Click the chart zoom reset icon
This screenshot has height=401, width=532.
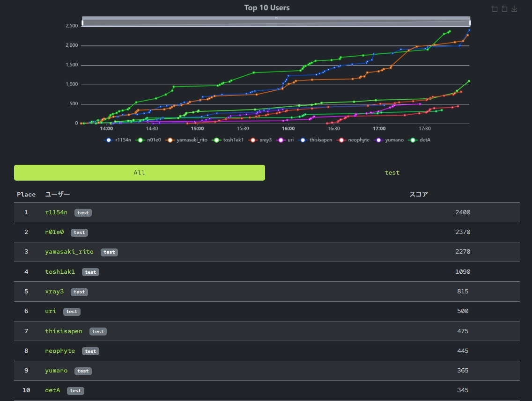point(504,9)
